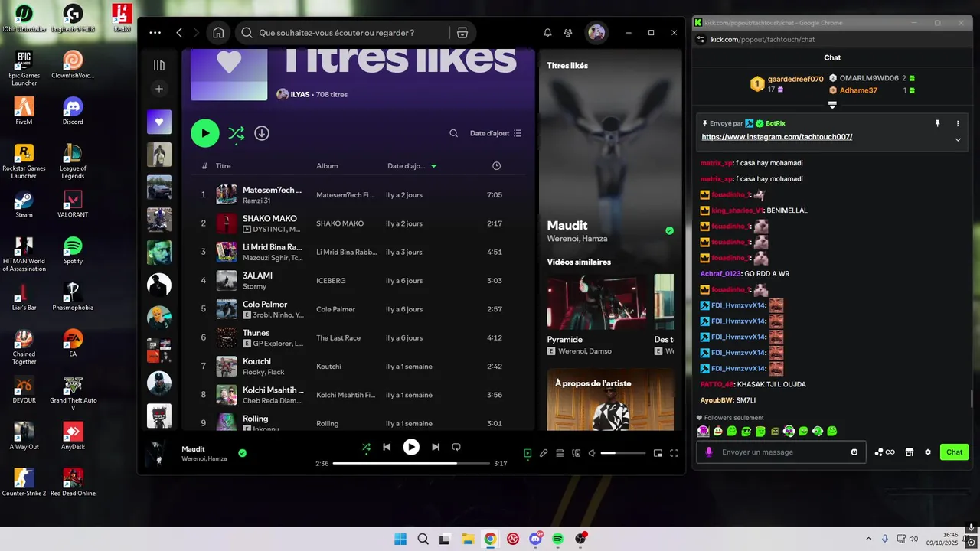Toggle repeat mode
This screenshot has width=980, height=551.
(x=456, y=447)
